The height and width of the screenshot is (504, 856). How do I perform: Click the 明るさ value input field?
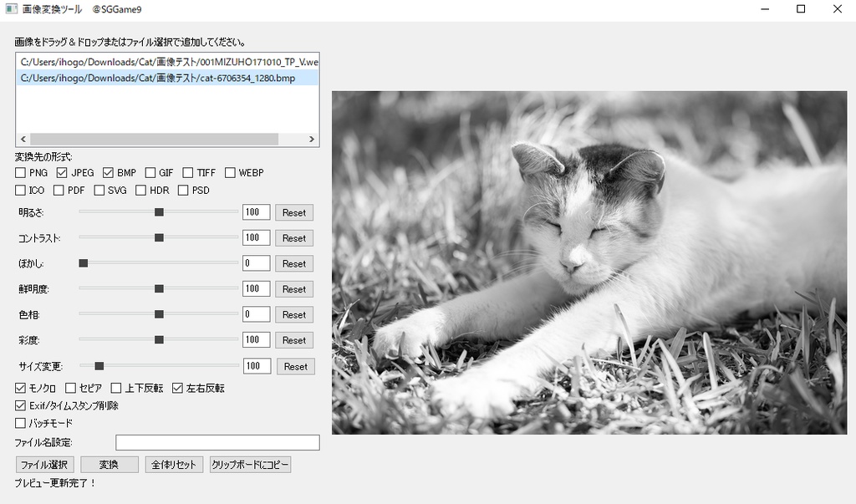click(257, 212)
